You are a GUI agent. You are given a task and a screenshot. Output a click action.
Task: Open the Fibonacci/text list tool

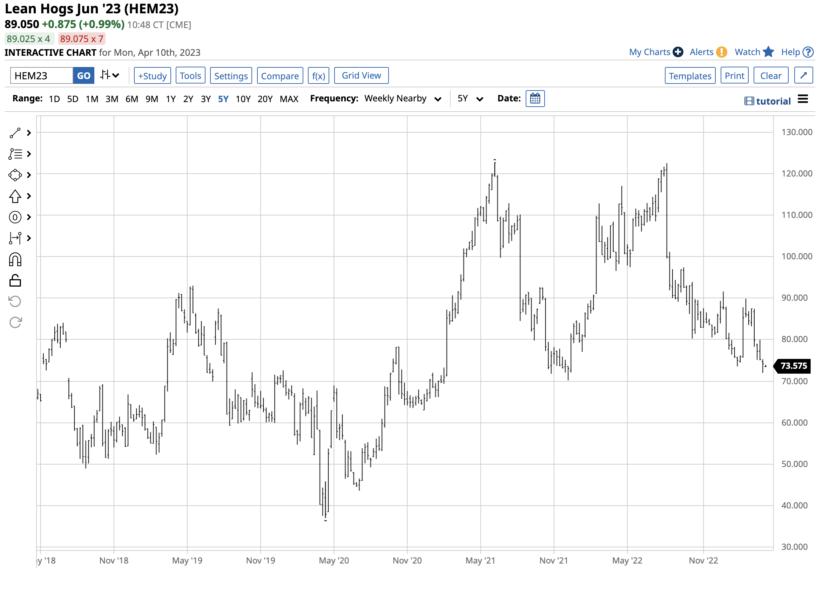tap(15, 154)
